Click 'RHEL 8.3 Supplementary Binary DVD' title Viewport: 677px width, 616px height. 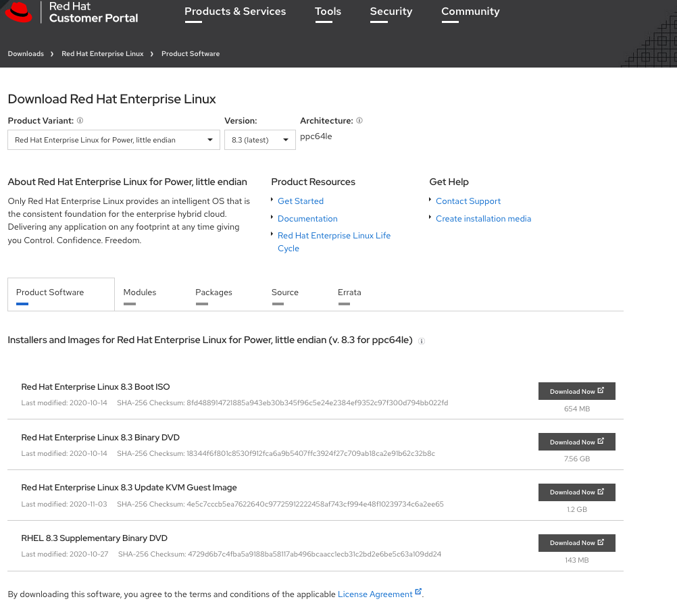(94, 538)
